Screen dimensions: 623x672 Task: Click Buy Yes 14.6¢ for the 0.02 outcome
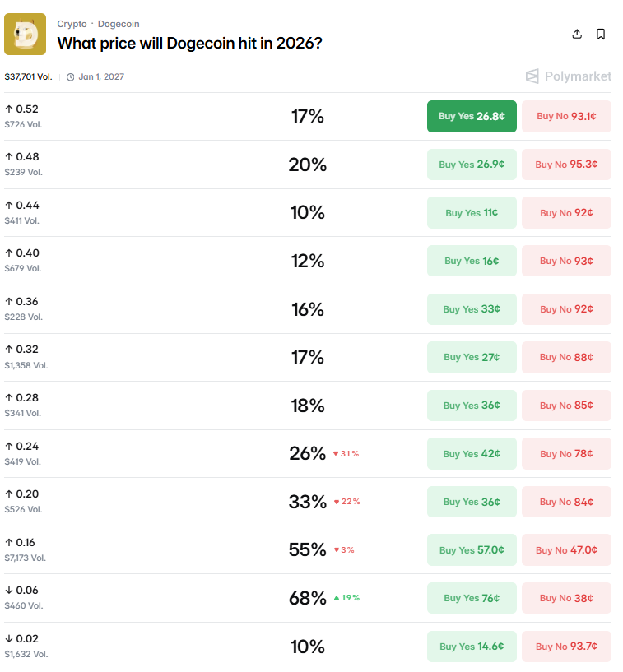[471, 647]
